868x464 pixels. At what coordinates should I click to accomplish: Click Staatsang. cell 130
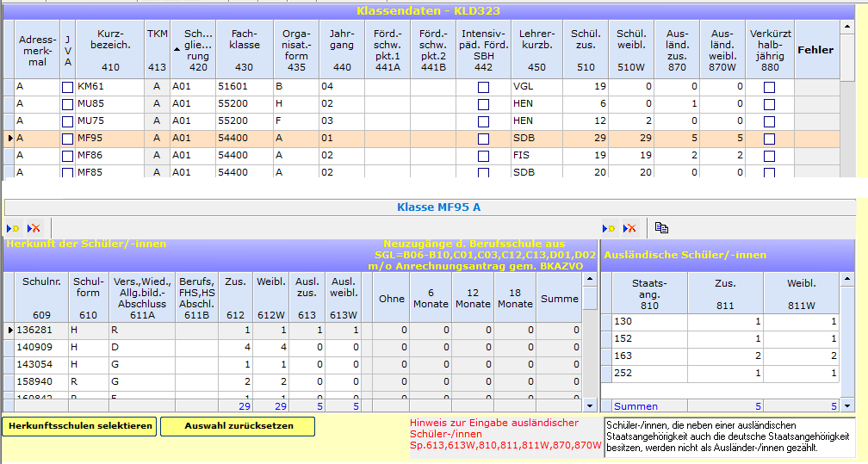(649, 321)
